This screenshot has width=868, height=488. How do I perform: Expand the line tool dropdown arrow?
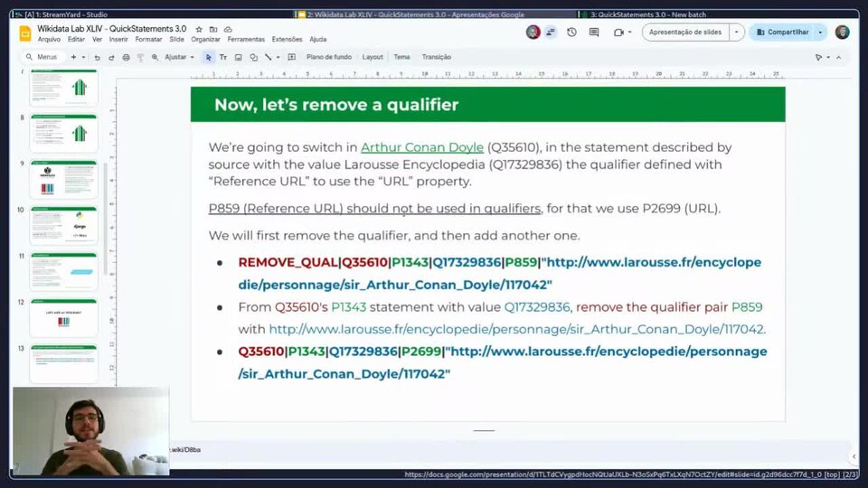click(x=278, y=57)
